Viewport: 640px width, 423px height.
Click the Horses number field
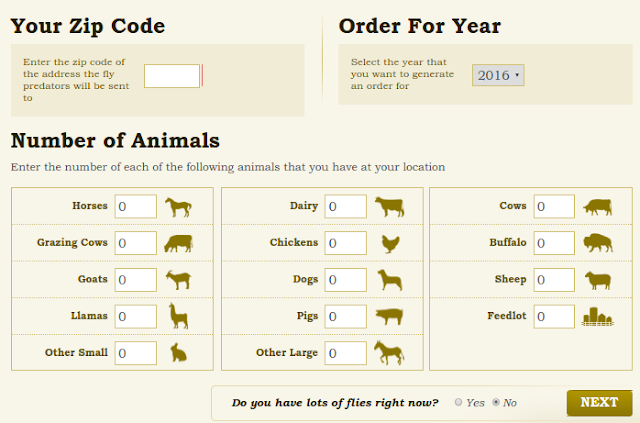(x=136, y=206)
